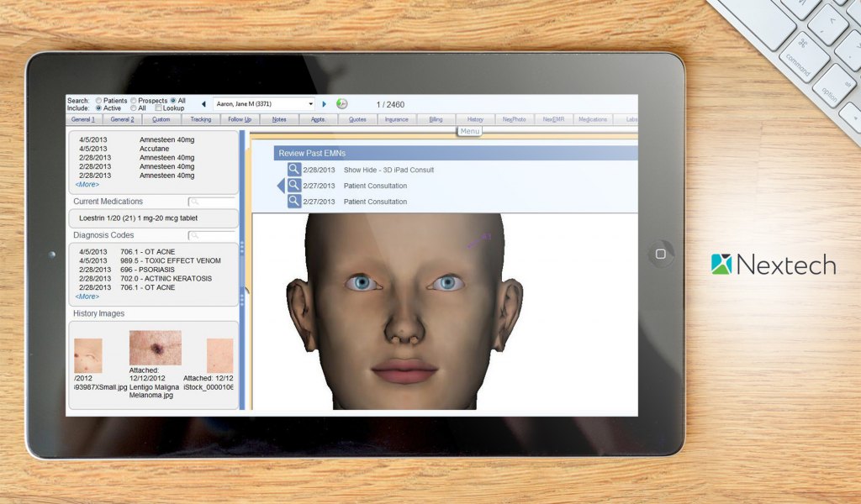
Task: Select the Prospects search radio button
Action: click(x=134, y=101)
